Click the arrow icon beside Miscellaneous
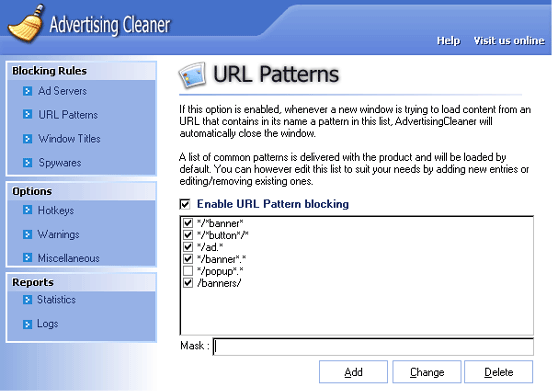 coord(27,258)
